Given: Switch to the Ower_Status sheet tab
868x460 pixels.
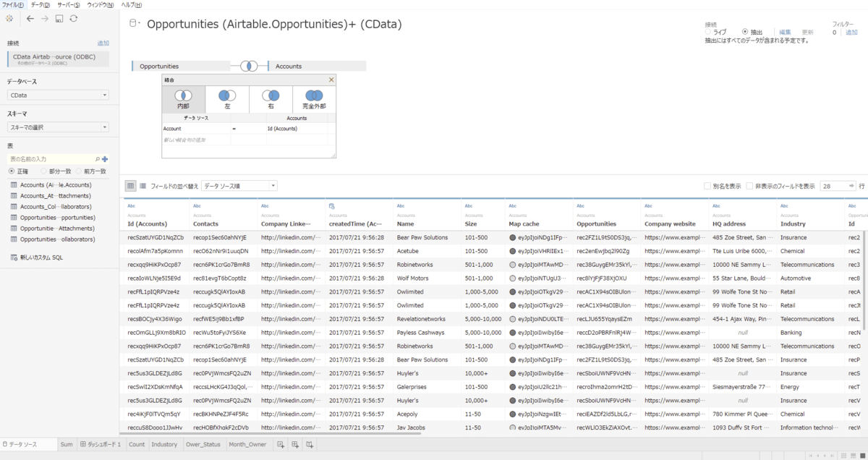Looking at the screenshot, I should coord(203,444).
